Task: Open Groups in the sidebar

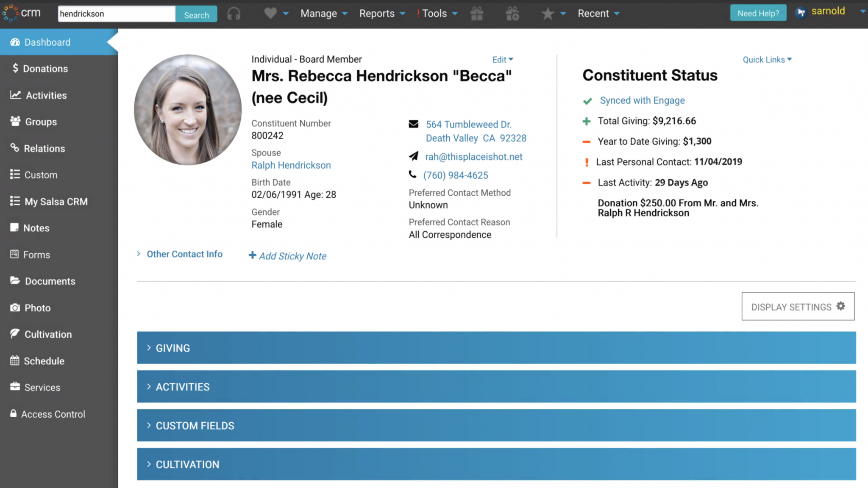Action: tap(59, 122)
